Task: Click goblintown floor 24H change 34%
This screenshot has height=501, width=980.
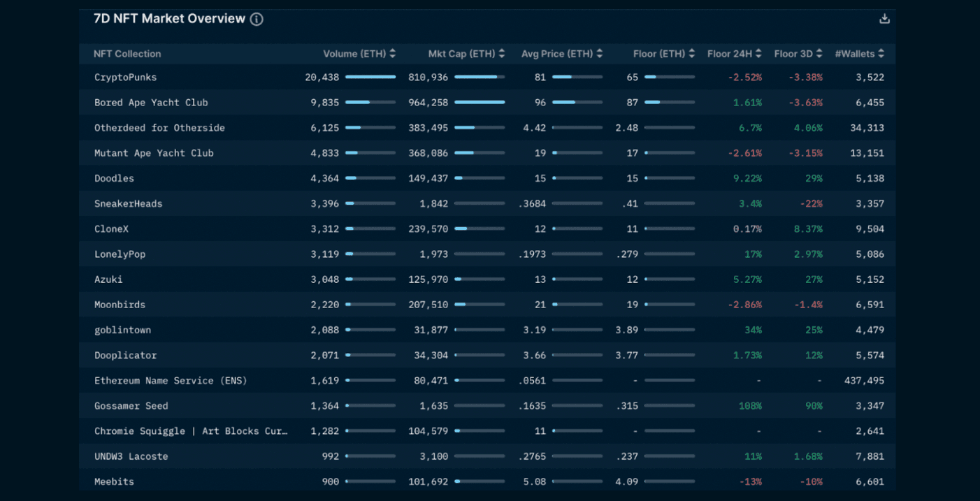Action: point(753,330)
